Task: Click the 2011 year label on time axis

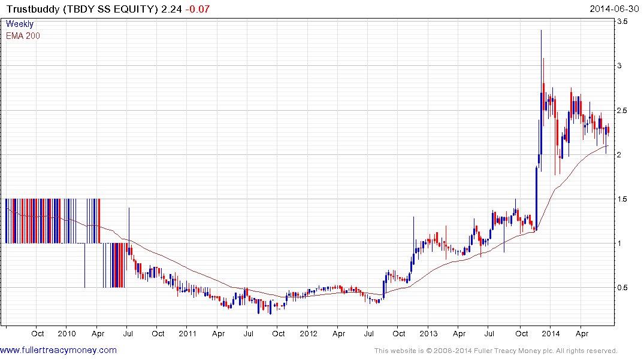Action: click(x=188, y=333)
